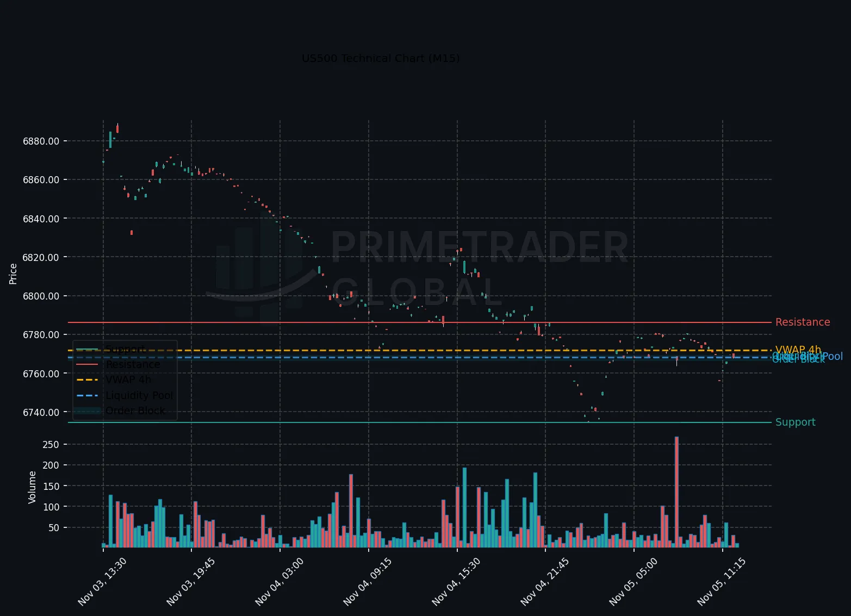Viewport: 851px width, 616px height.
Task: Click the red Resistance label beside the chart
Action: [x=803, y=322]
